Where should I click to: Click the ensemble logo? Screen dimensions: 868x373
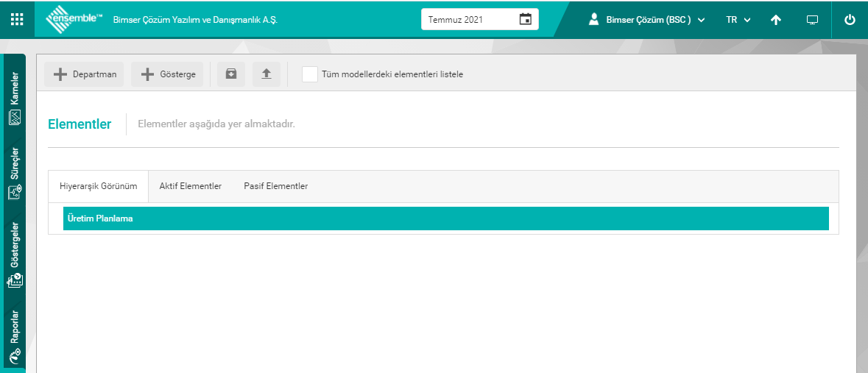[x=74, y=19]
